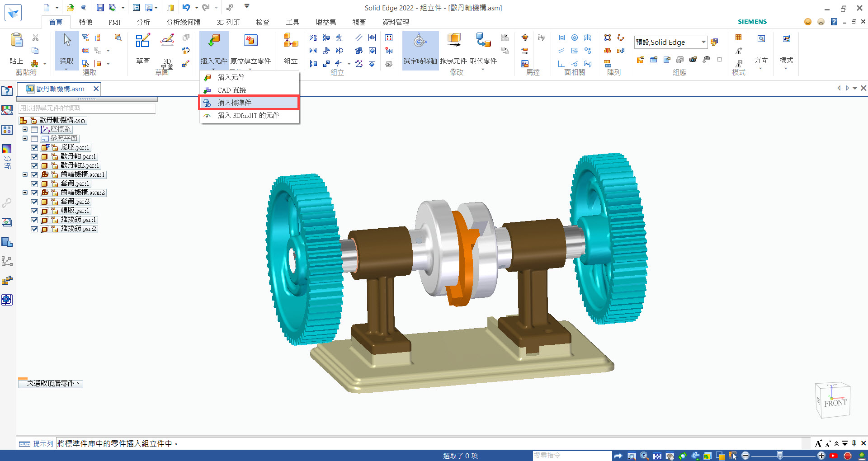
Task: Click the 方向 orientation icon
Action: tap(761, 39)
